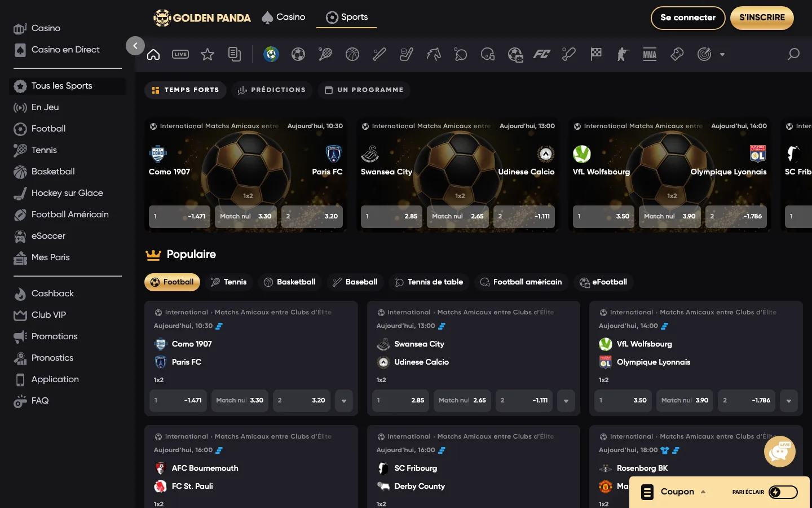The image size is (812, 508).
Task: Select the Prédictions tab
Action: pyautogui.click(x=272, y=90)
